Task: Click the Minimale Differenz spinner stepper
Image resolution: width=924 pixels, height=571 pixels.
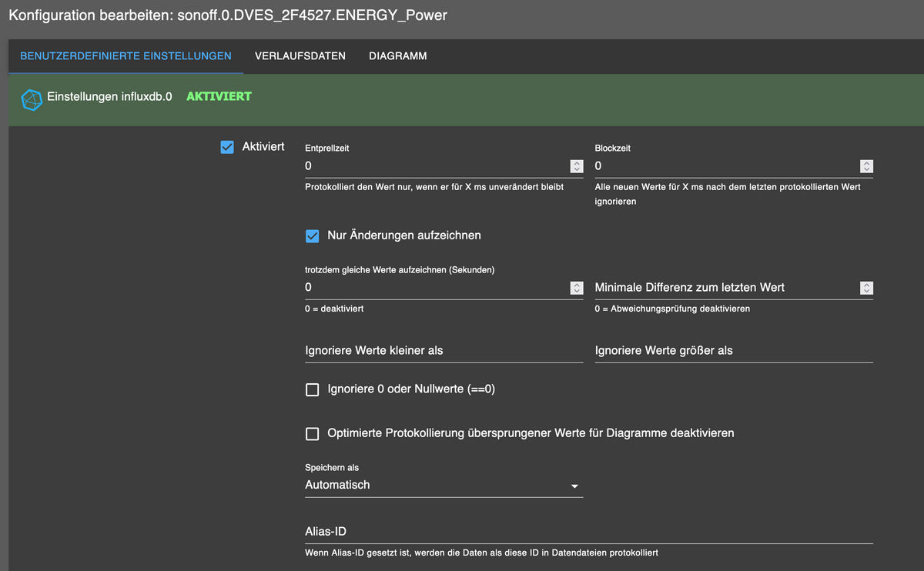Action: (x=867, y=288)
